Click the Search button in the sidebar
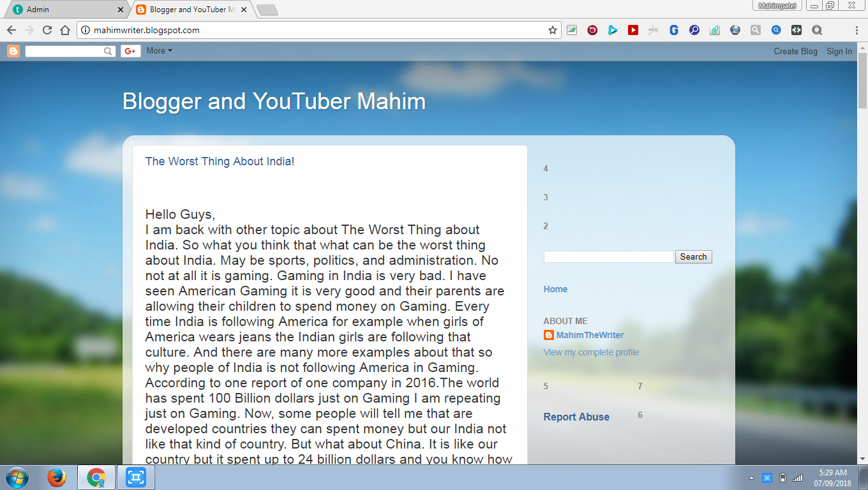Image resolution: width=868 pixels, height=490 pixels. 693,256
